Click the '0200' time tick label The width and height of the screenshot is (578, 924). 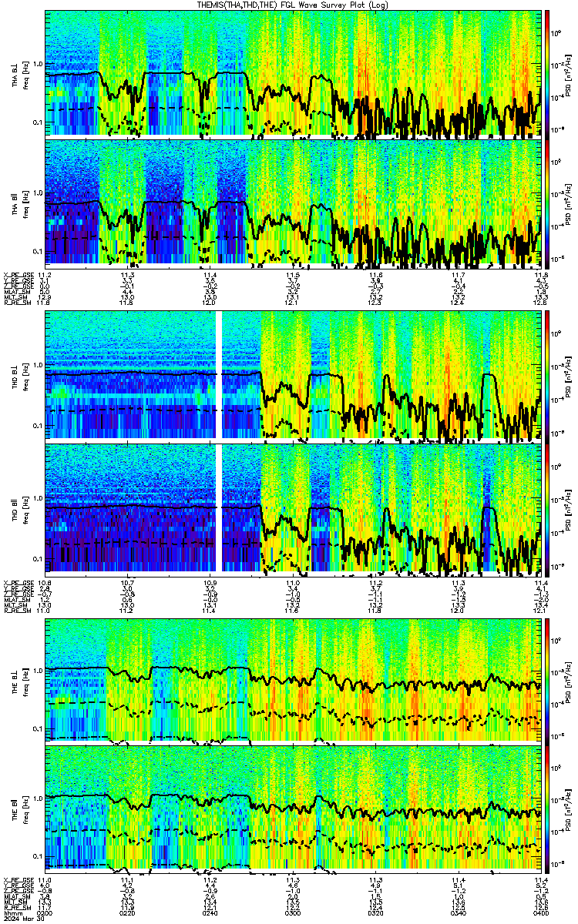[45, 912]
